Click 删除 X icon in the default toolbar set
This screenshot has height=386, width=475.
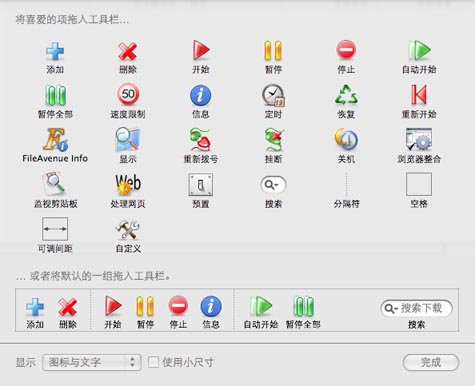(68, 307)
